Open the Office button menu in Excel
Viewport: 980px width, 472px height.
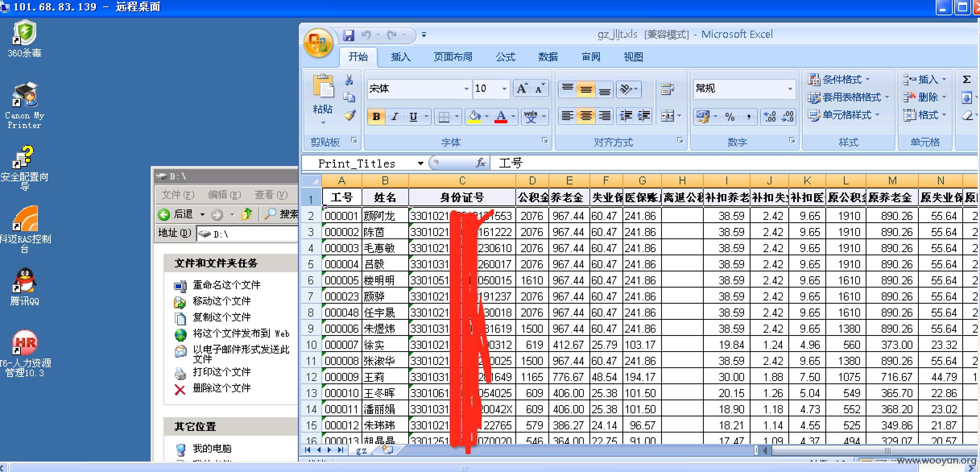click(318, 43)
